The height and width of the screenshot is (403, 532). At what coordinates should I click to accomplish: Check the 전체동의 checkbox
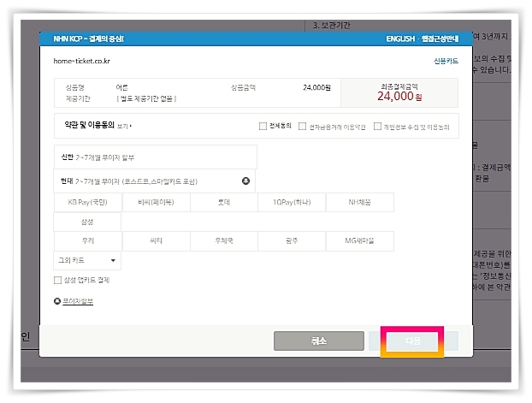click(263, 126)
